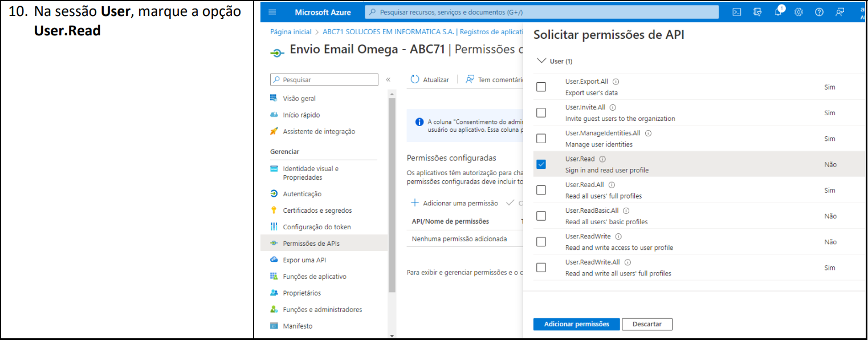Image resolution: width=868 pixels, height=340 pixels.
Task: Check the User.Invite.All permission
Action: 541,112
